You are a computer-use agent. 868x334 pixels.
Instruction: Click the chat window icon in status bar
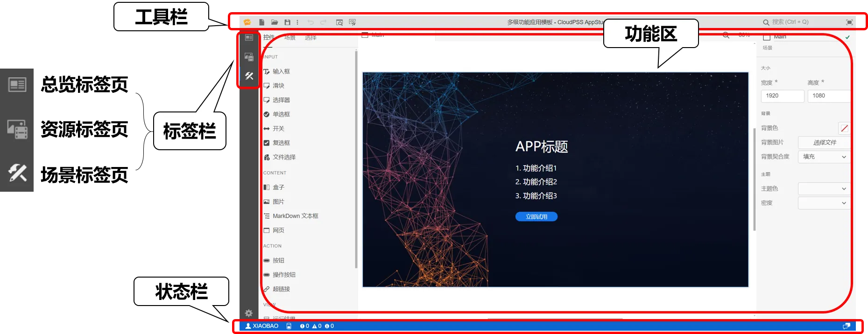tap(847, 326)
